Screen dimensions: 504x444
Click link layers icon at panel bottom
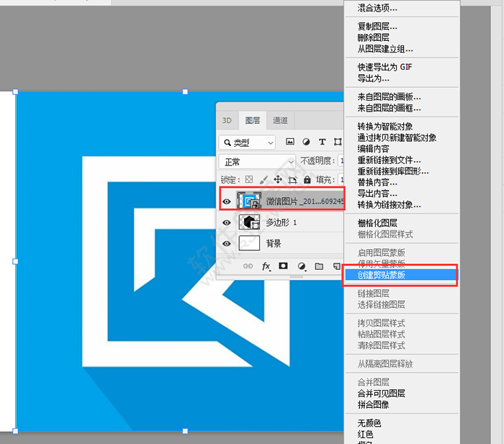[x=248, y=266]
